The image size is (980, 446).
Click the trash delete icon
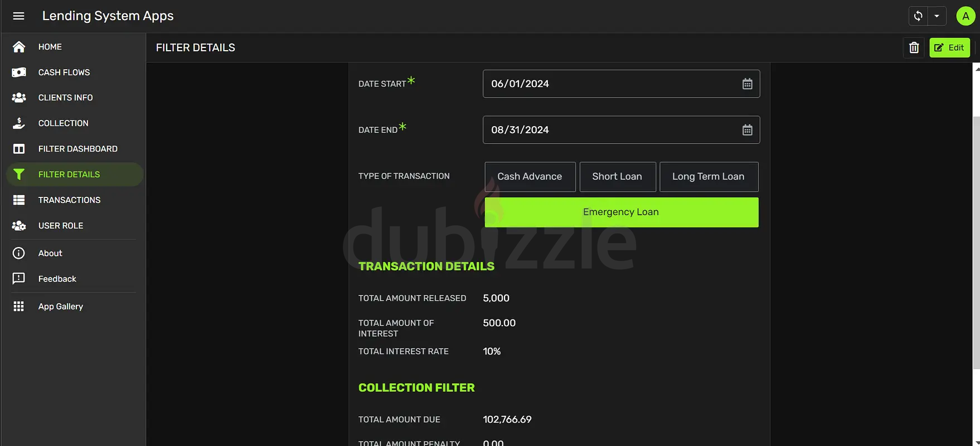914,48
